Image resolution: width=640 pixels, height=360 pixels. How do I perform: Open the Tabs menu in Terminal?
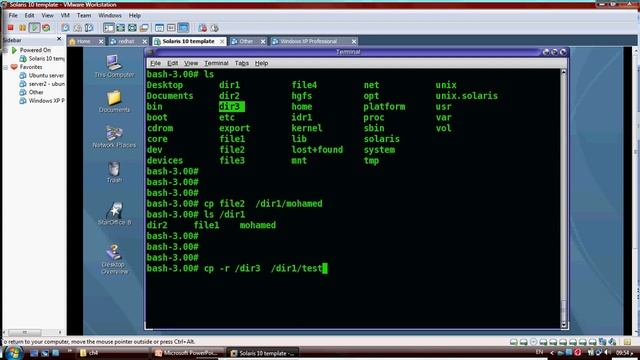pyautogui.click(x=242, y=63)
